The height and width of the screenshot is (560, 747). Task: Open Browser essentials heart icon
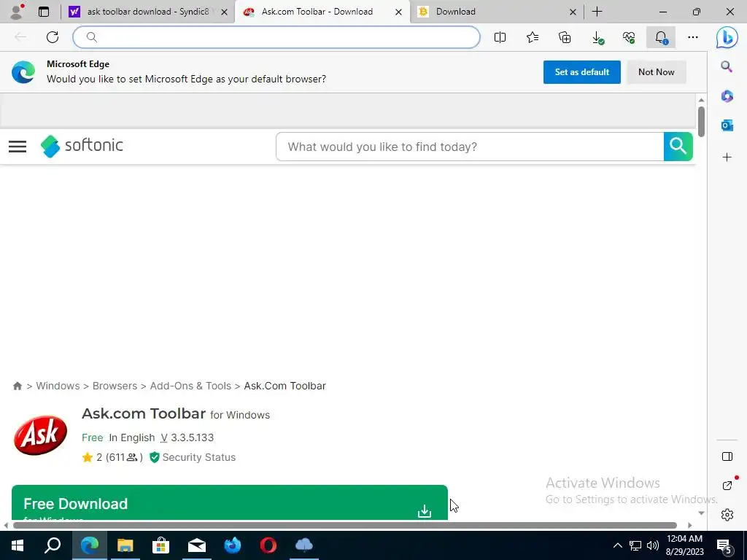pyautogui.click(x=629, y=37)
